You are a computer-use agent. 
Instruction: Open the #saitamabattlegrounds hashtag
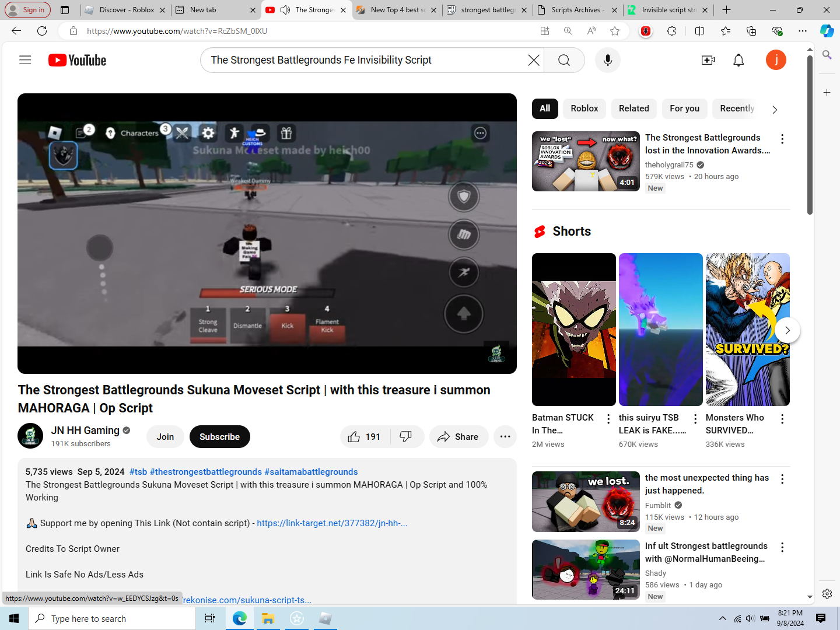pos(311,472)
